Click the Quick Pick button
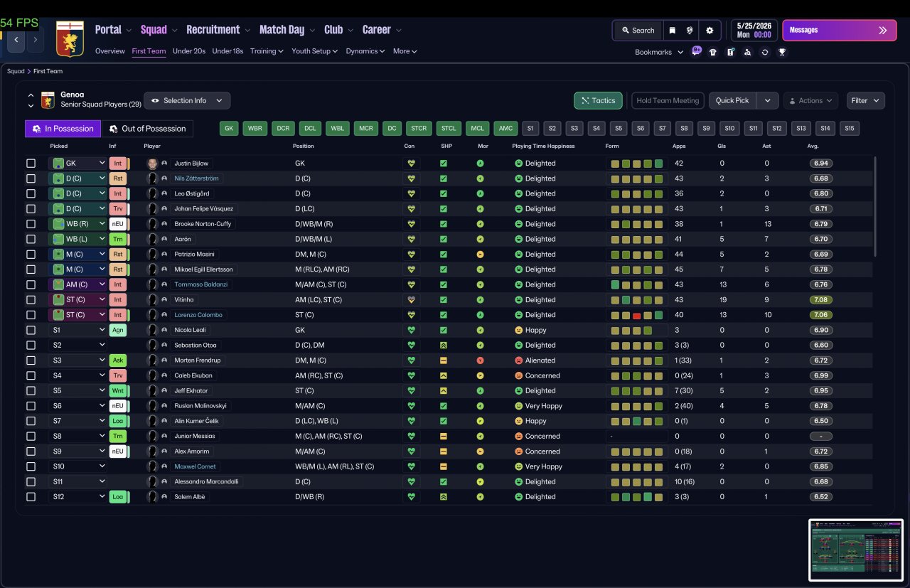The height and width of the screenshot is (588, 910). point(732,100)
